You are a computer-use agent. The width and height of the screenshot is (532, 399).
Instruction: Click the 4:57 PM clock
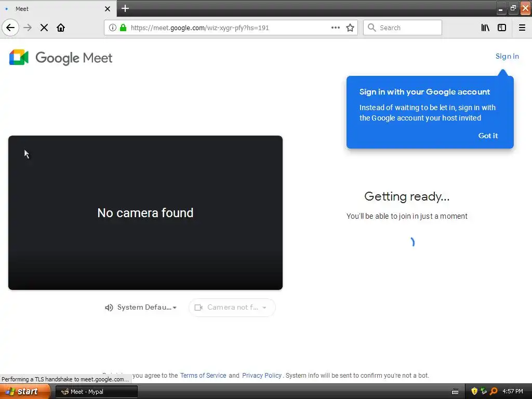[513, 392]
